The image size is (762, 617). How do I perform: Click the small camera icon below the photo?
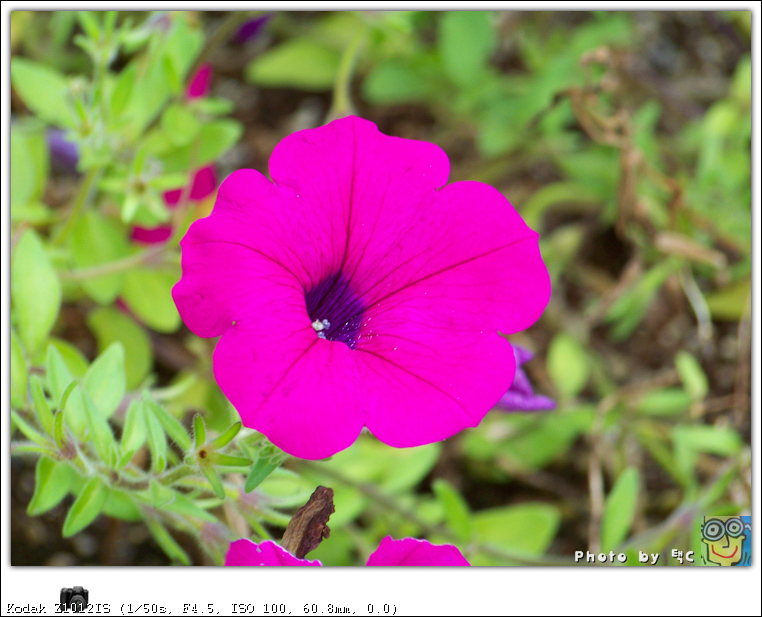point(73,596)
